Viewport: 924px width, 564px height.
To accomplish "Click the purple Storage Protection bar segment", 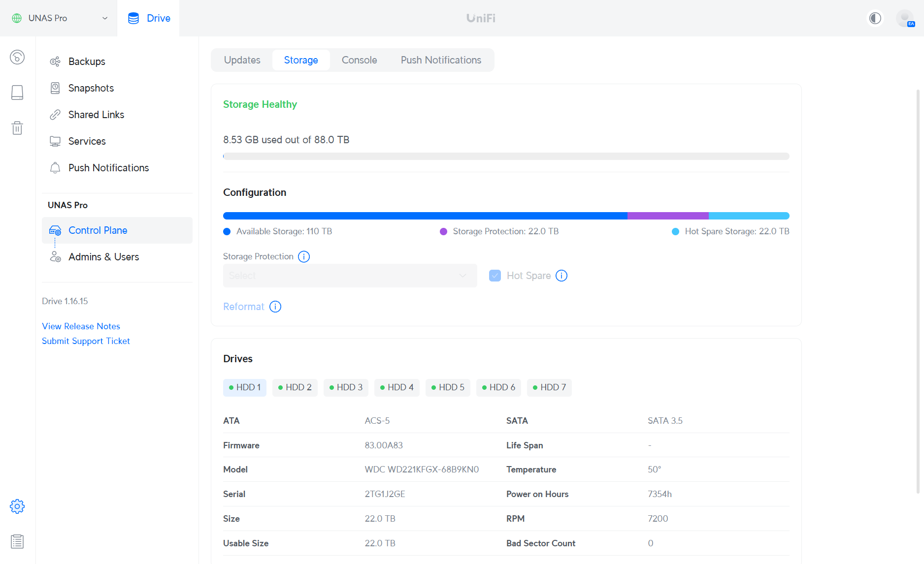I will tap(668, 216).
